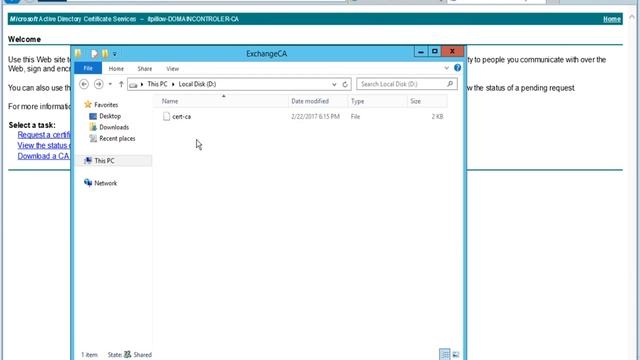Minimize the ExchangeCA window
The width and height of the screenshot is (640, 360).
420,51
